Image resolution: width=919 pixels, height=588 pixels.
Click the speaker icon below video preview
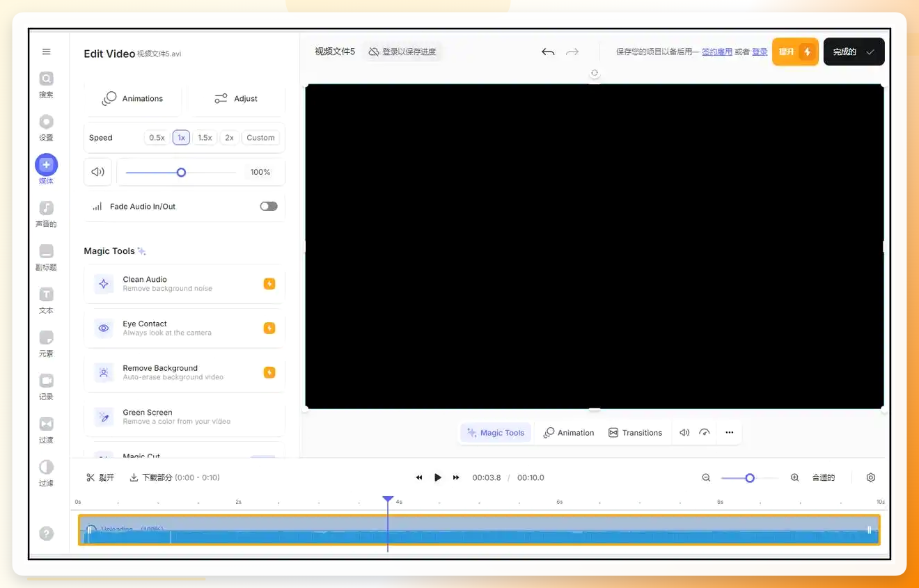pos(684,433)
